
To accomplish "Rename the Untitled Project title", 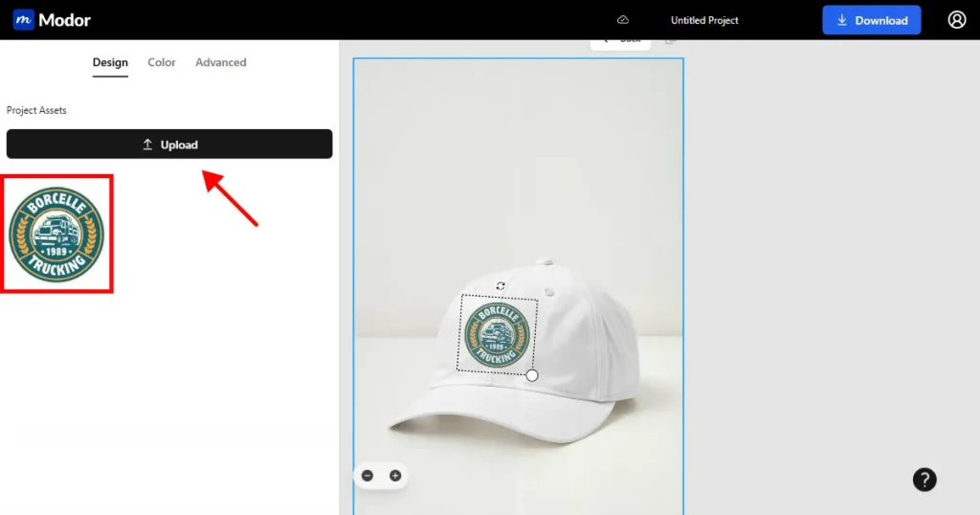I will (704, 20).
